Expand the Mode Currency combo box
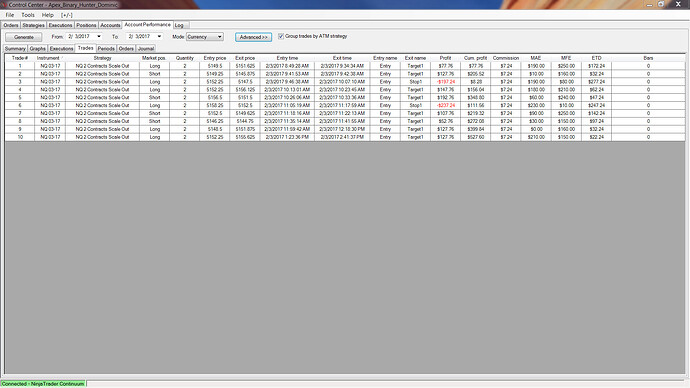Viewport: 690px width, 388px height. [205, 37]
